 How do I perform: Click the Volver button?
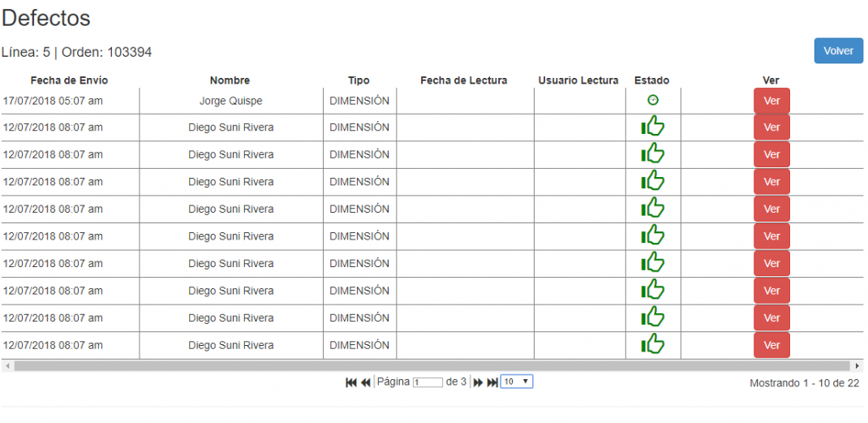[838, 50]
